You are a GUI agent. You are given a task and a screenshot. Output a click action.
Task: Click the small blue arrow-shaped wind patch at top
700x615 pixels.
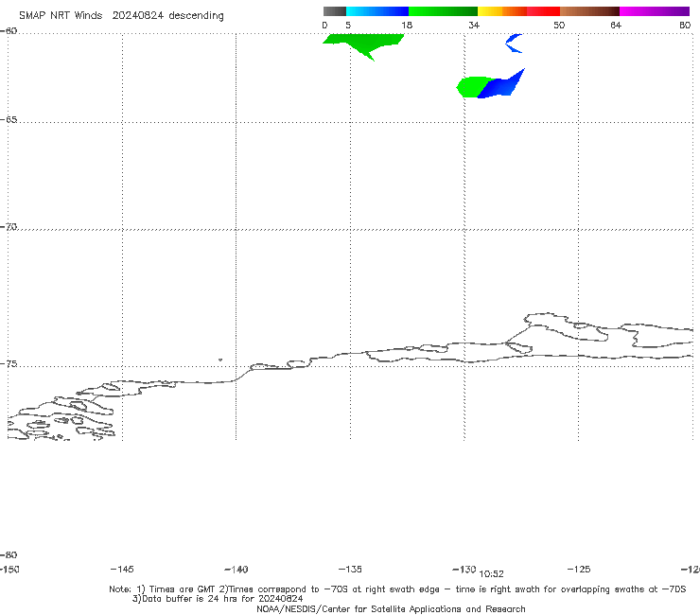pos(514,44)
